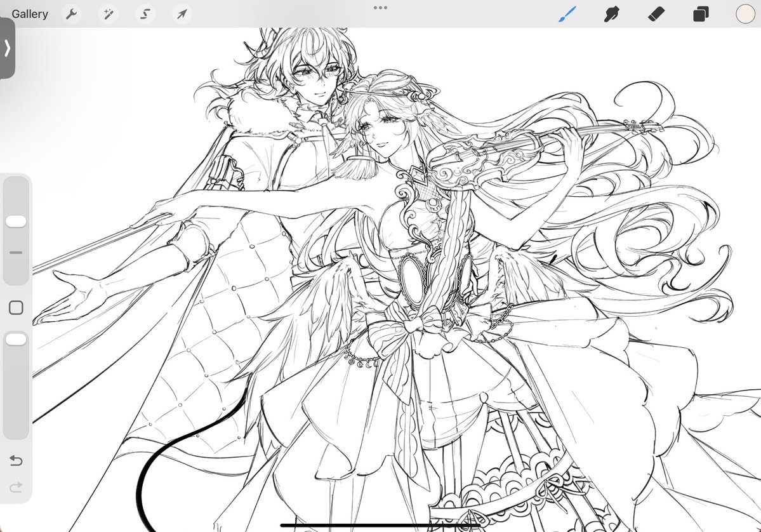Select the Brush tool
761x532 pixels.
point(568,14)
